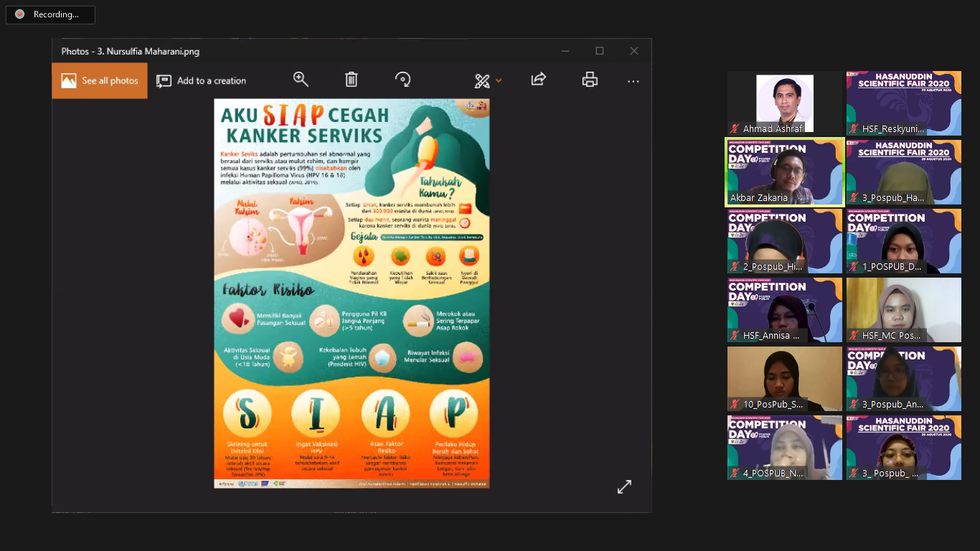Select HSF_Annisa participant tile
This screenshot has width=980, height=551.
click(785, 310)
